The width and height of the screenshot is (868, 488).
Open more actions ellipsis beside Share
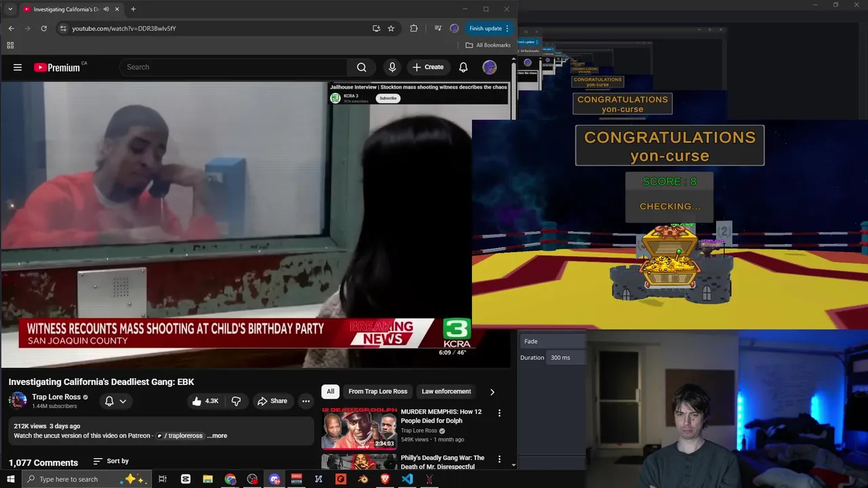tap(306, 401)
